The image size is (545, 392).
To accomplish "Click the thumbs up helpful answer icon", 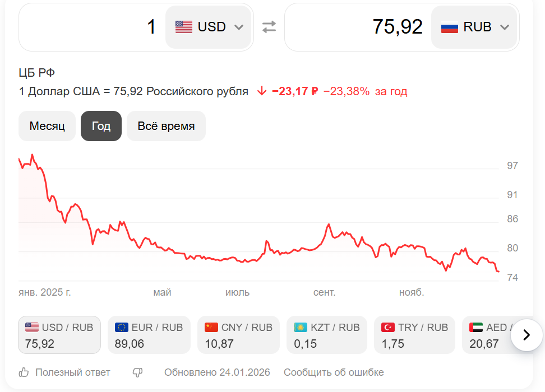I will [24, 372].
